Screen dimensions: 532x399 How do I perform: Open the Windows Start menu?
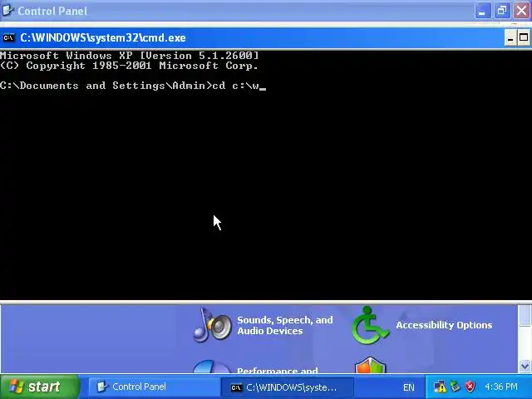pyautogui.click(x=40, y=387)
